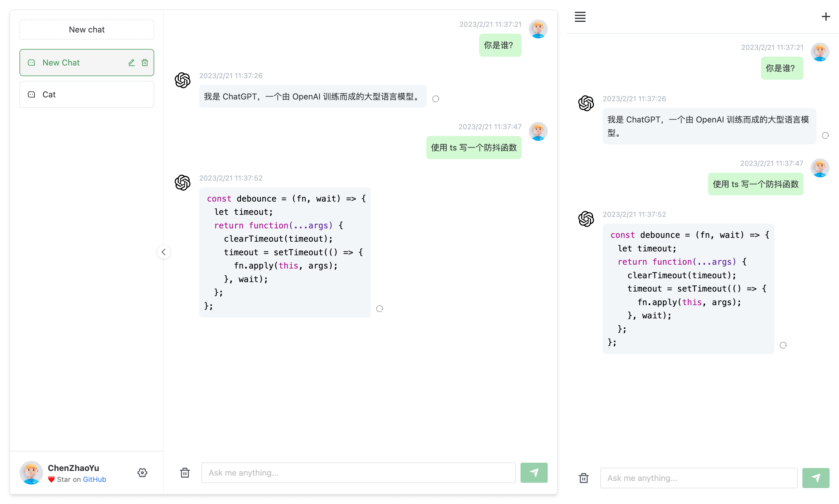Image resolution: width=839 pixels, height=504 pixels.
Task: Edit the New Chat conversation title
Action: [131, 63]
